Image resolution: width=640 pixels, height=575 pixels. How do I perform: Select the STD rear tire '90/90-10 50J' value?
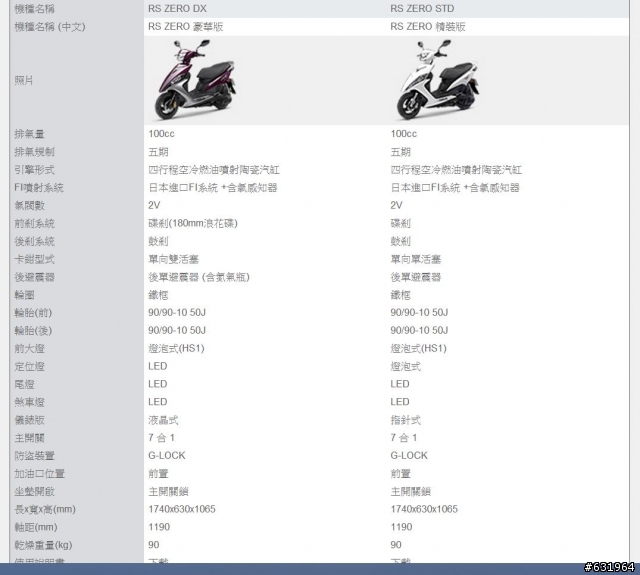click(x=419, y=331)
